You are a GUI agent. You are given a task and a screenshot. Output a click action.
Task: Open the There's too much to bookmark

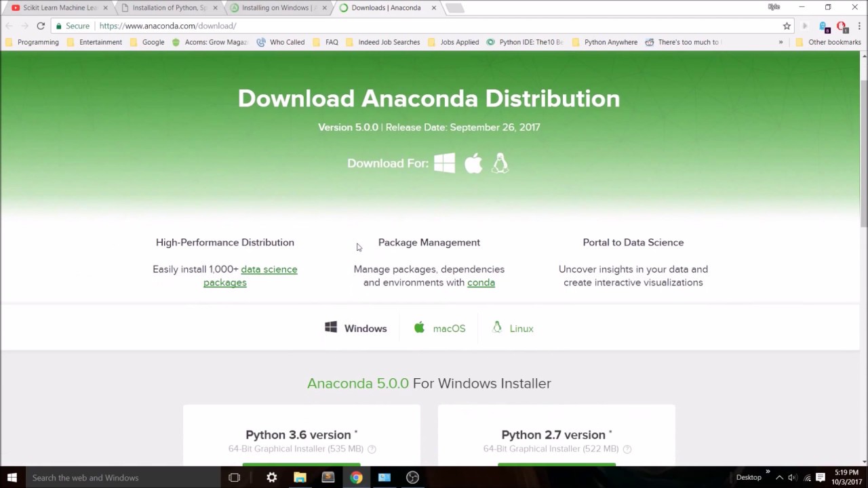point(682,42)
